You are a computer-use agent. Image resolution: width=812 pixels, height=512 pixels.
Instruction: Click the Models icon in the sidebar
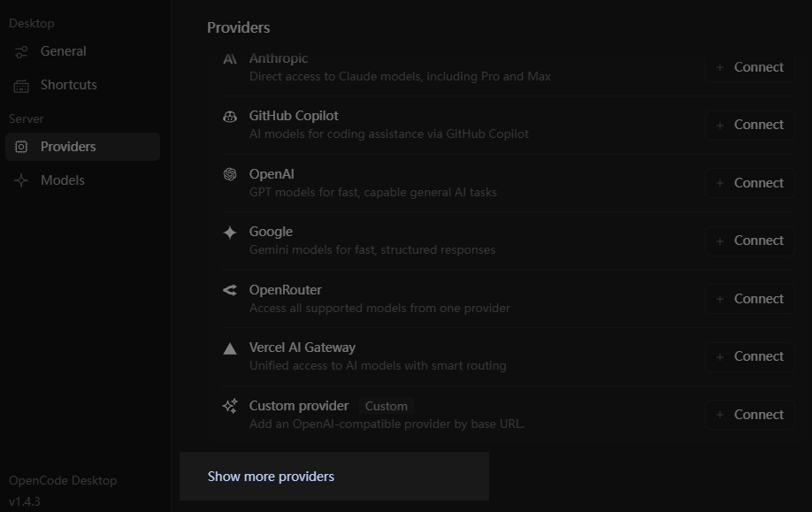pos(21,180)
